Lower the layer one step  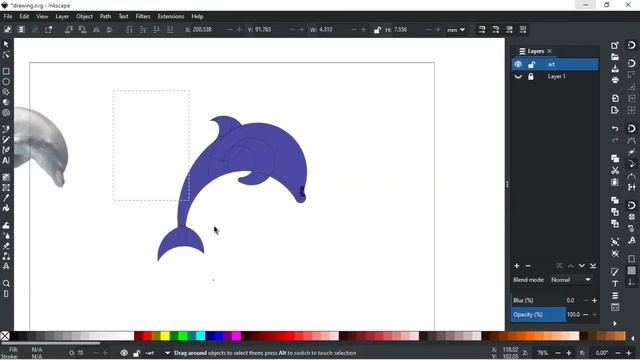pos(582,266)
